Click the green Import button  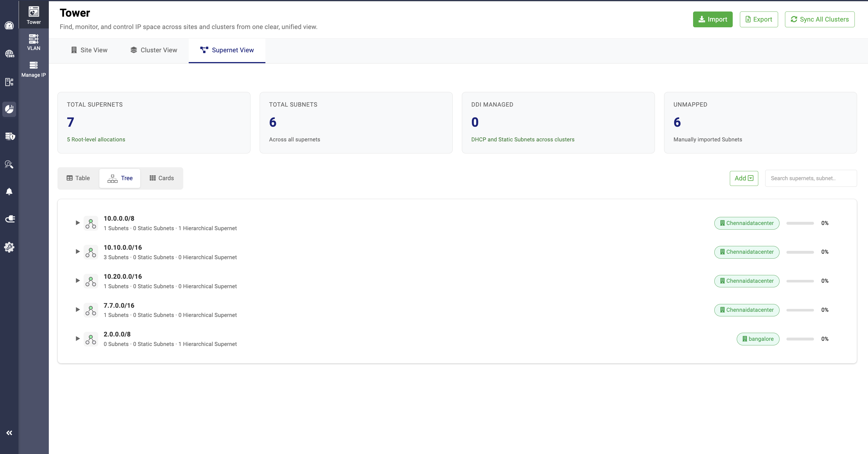coord(713,19)
